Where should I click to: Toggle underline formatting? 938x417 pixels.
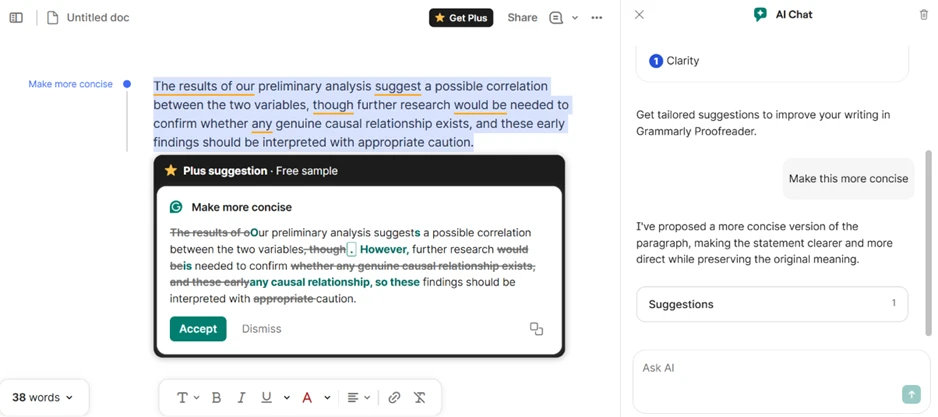[x=267, y=397]
